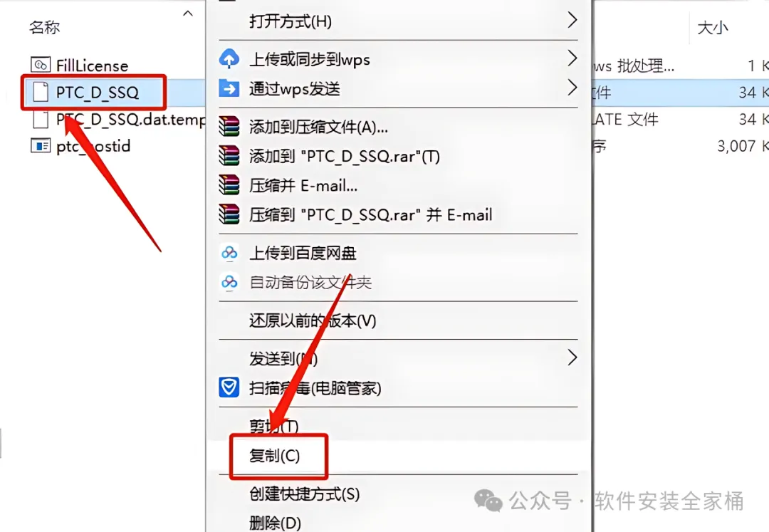This screenshot has width=769, height=532.
Task: Click the blue WPS send arrow icon
Action: tap(229, 89)
